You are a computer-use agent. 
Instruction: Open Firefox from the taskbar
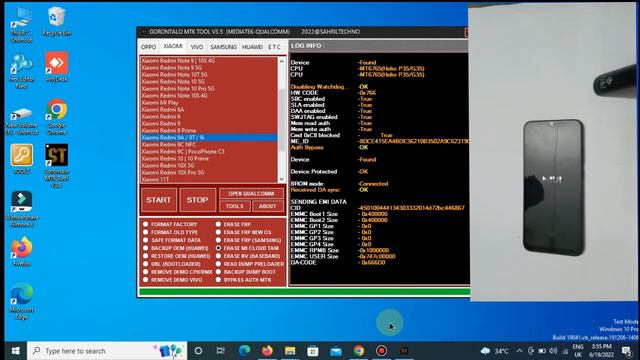pyautogui.click(x=267, y=351)
